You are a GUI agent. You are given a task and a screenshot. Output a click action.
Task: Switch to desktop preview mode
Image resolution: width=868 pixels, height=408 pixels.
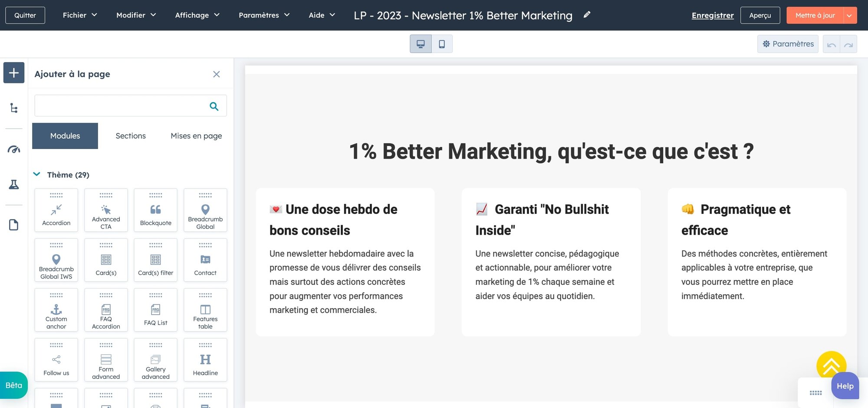pyautogui.click(x=421, y=44)
